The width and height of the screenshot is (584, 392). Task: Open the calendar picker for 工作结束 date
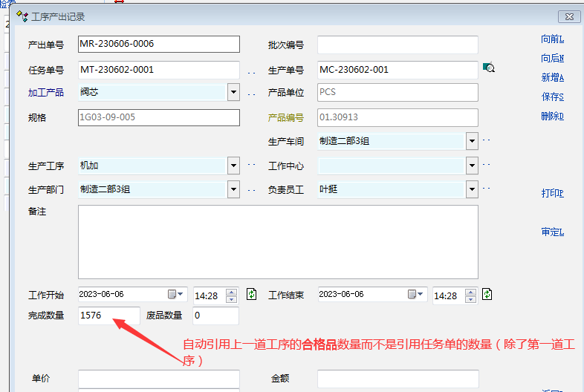pyautogui.click(x=415, y=295)
